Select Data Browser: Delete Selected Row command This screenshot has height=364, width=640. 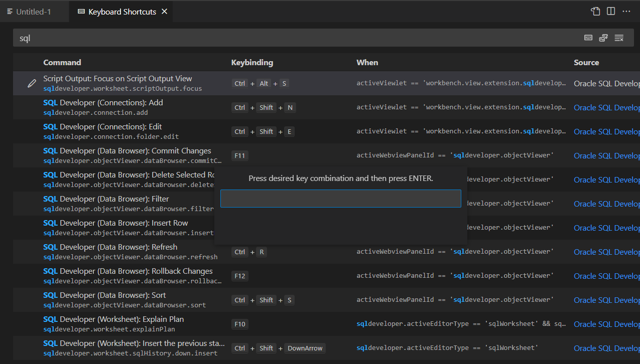pyautogui.click(x=129, y=174)
